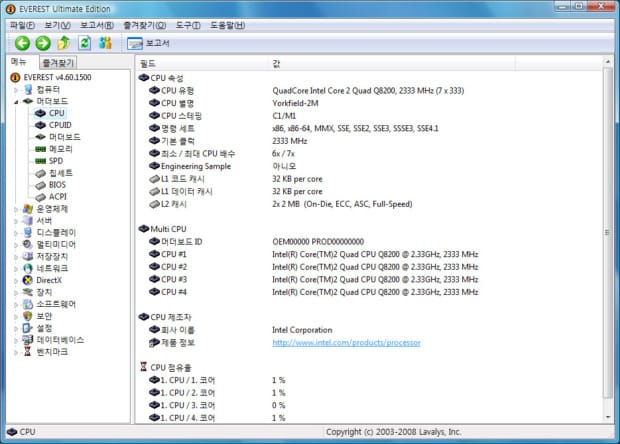Select the DirectX item in the tree
Viewport: 620px width, 444px height.
[49, 280]
